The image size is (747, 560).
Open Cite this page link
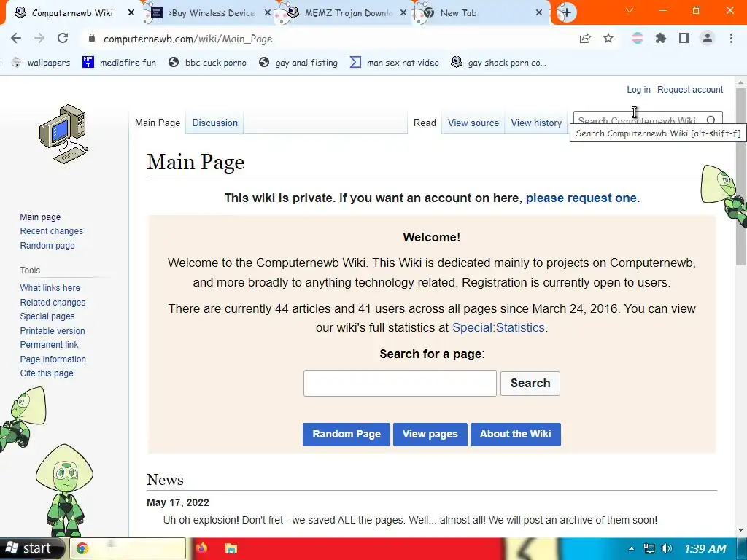(47, 373)
